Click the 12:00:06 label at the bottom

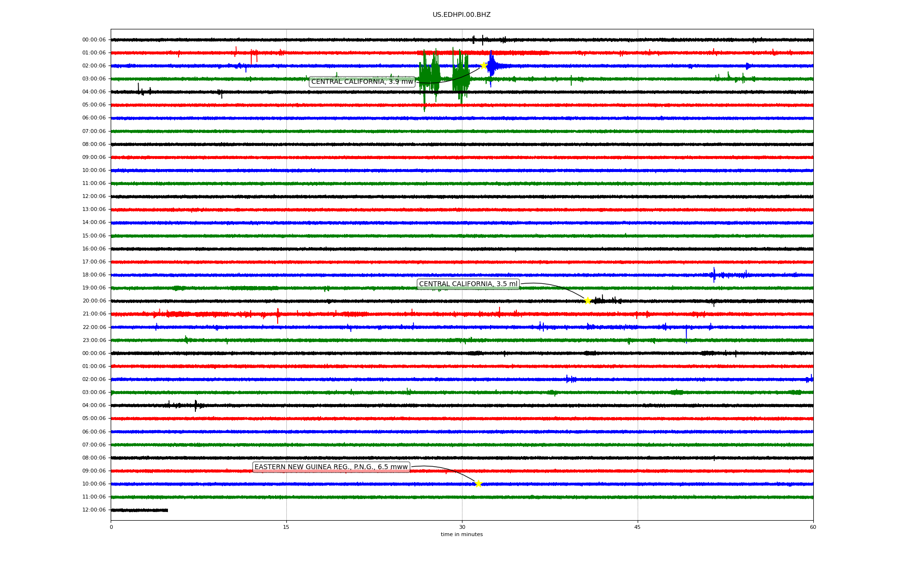pyautogui.click(x=94, y=510)
